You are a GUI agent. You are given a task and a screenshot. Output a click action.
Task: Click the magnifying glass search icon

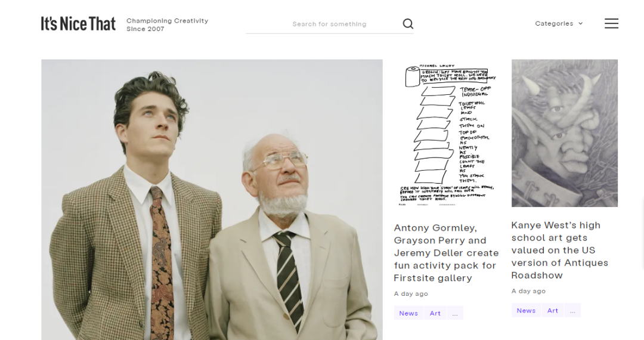408,24
